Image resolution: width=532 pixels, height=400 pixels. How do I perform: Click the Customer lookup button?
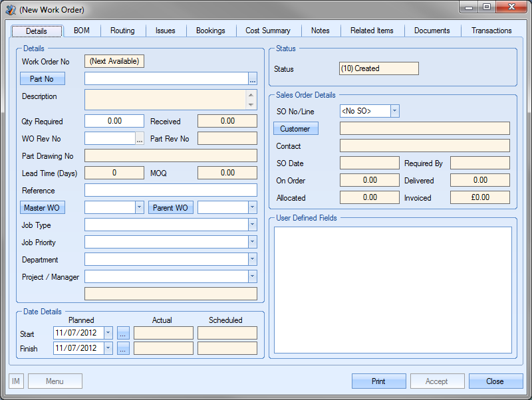[295, 128]
